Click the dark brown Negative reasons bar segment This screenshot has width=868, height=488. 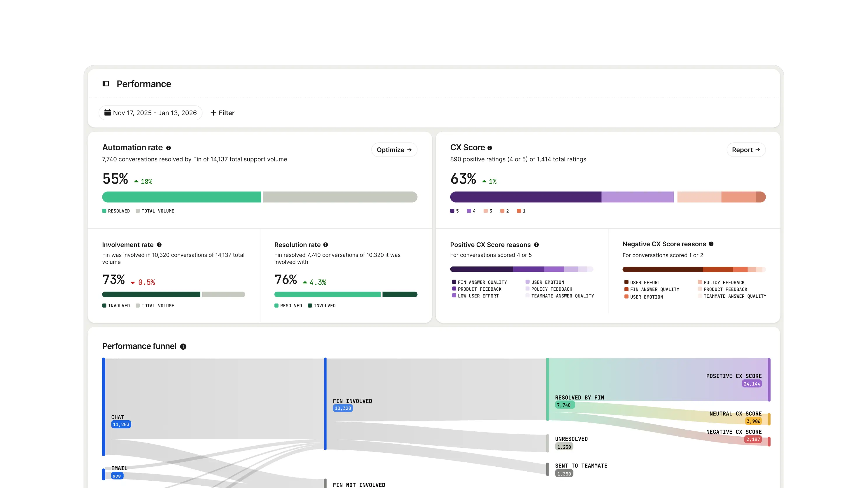(662, 269)
